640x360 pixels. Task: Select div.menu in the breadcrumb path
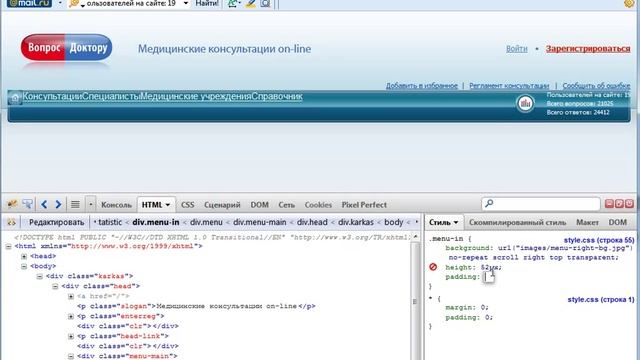[206, 222]
